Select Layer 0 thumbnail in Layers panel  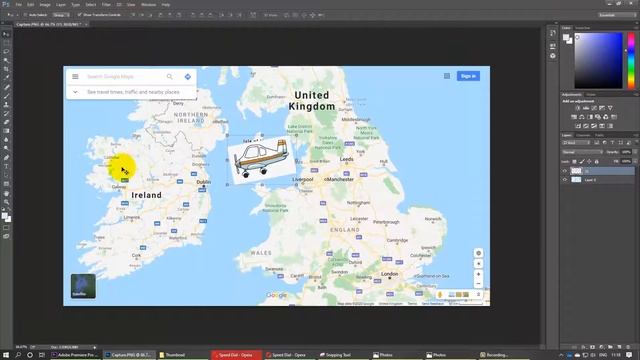click(576, 180)
